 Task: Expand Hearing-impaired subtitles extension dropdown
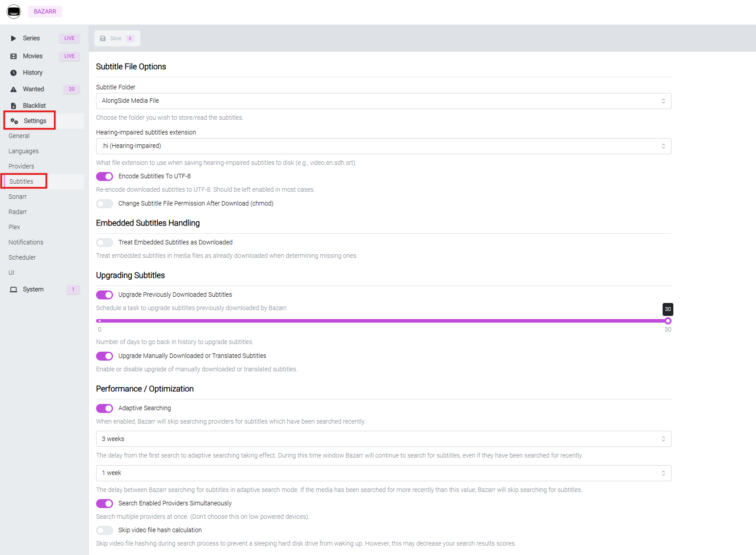pos(383,146)
